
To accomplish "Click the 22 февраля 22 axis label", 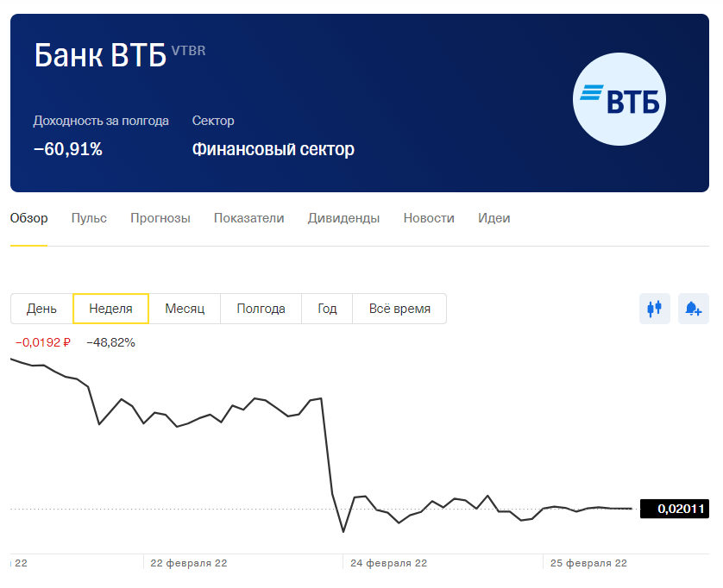I will (x=189, y=563).
